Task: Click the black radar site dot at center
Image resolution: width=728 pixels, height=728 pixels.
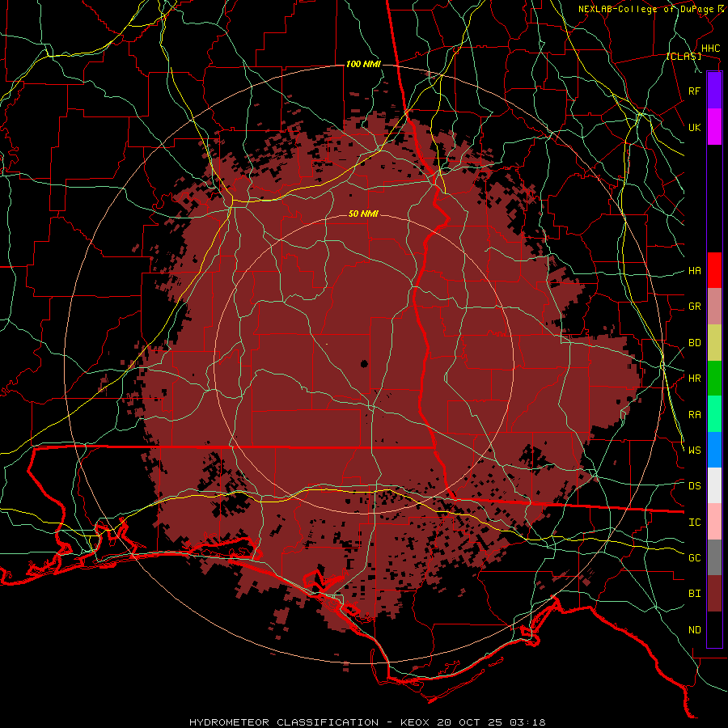Action: pos(363,363)
